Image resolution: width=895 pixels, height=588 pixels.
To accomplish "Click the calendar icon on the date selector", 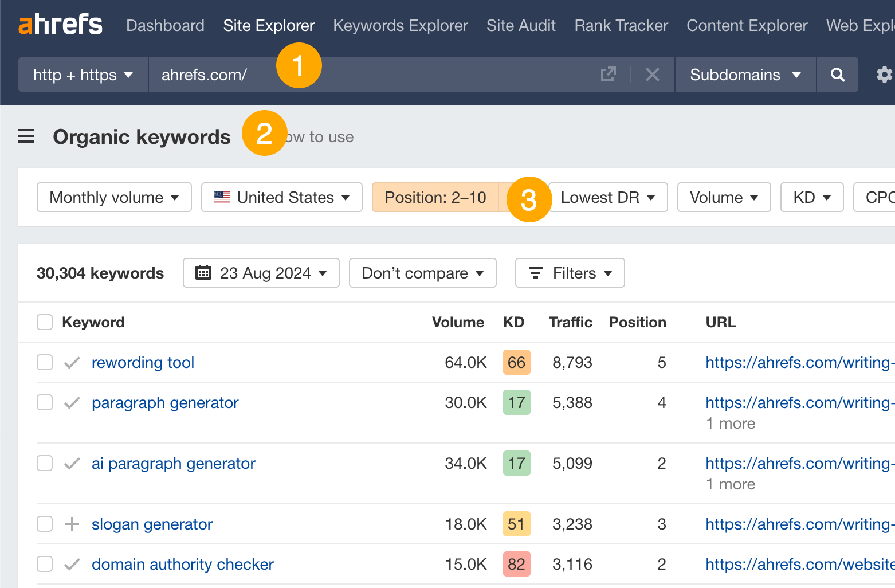I will pyautogui.click(x=203, y=273).
